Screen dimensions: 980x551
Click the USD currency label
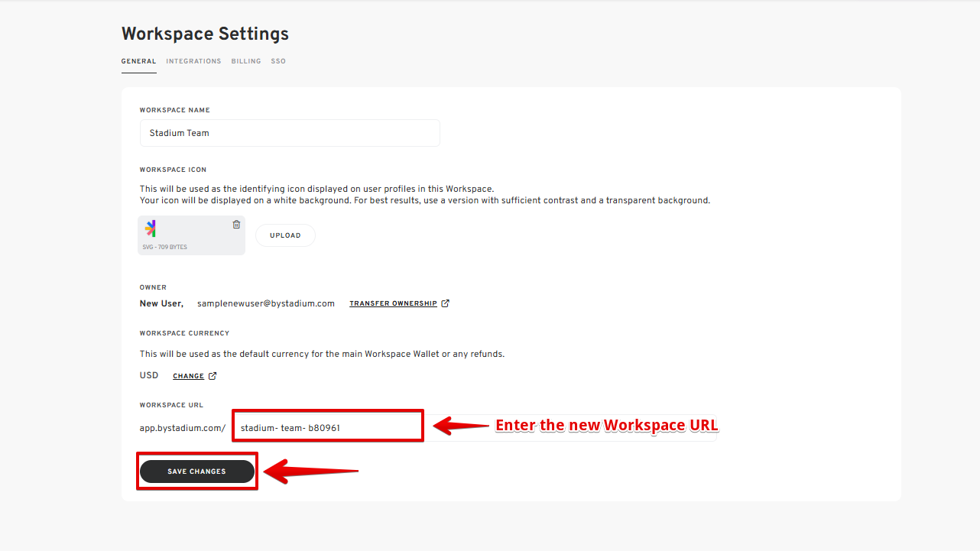pos(149,375)
